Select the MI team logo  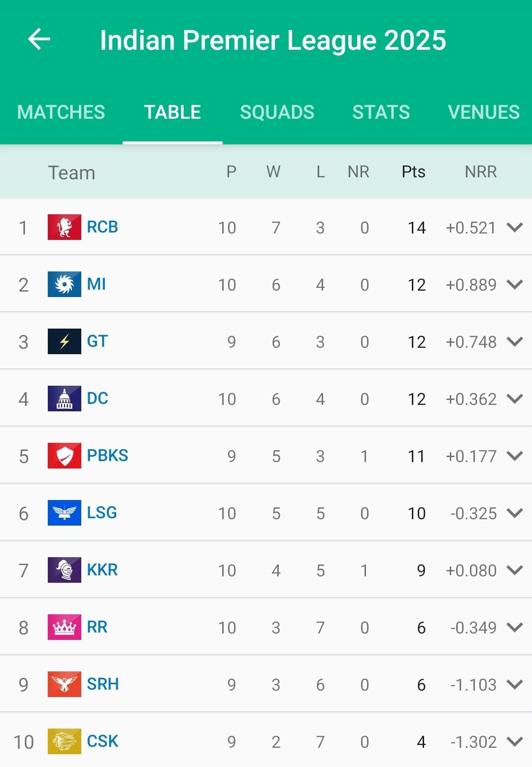pos(65,284)
